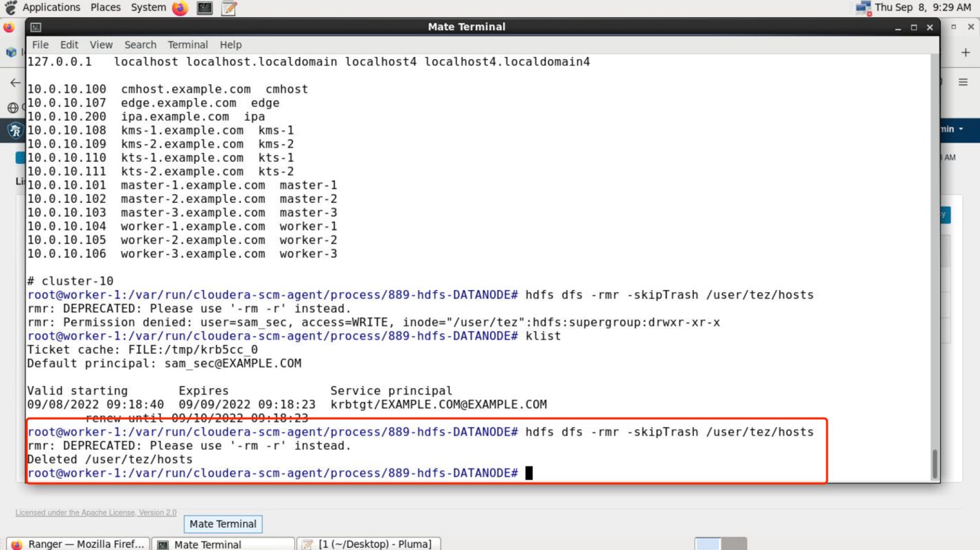Click 'worker-1.example.com' host entry

click(193, 226)
